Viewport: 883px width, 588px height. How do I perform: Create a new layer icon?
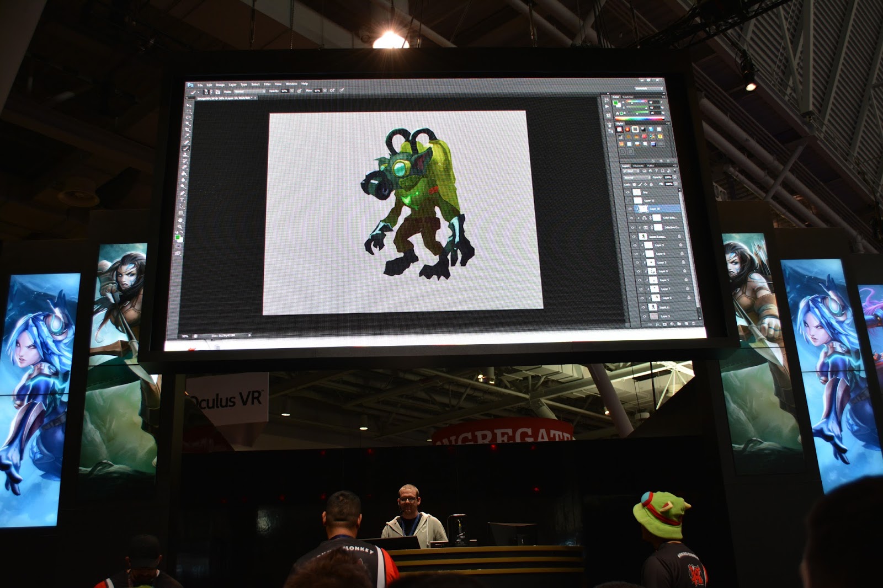click(686, 324)
